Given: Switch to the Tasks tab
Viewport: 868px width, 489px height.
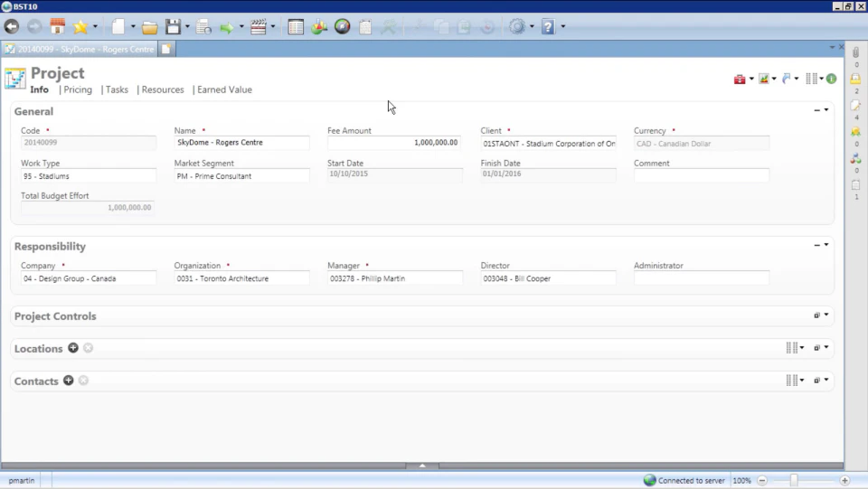Looking at the screenshot, I should click(x=117, y=89).
